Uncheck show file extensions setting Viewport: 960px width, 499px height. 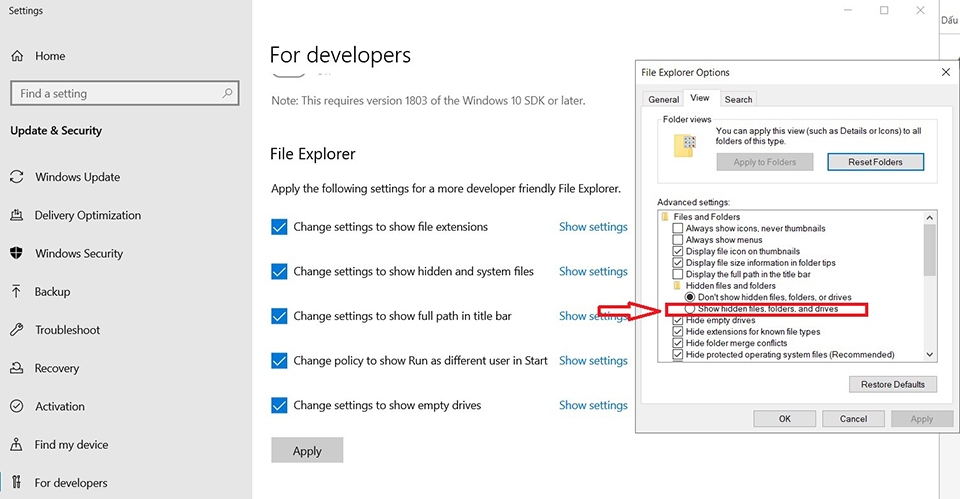pyautogui.click(x=279, y=227)
